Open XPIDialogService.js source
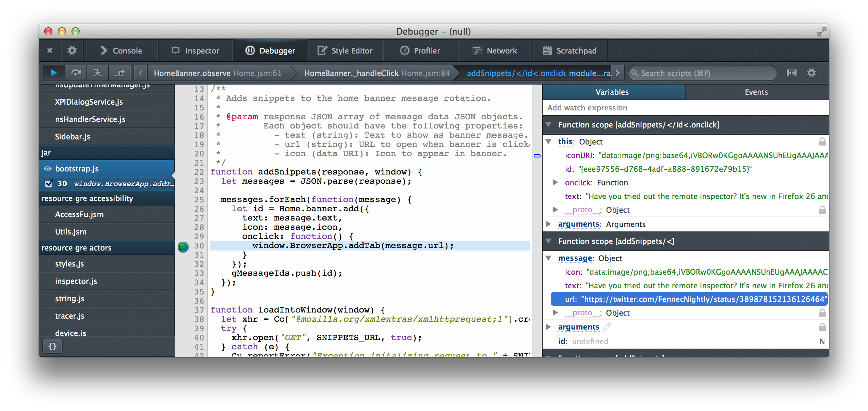868x411 pixels. pos(107,102)
